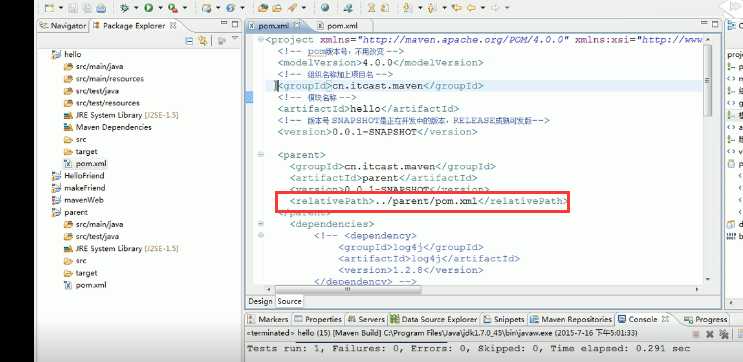
Task: Collapse the dependencies fold marker
Action: (x=261, y=223)
